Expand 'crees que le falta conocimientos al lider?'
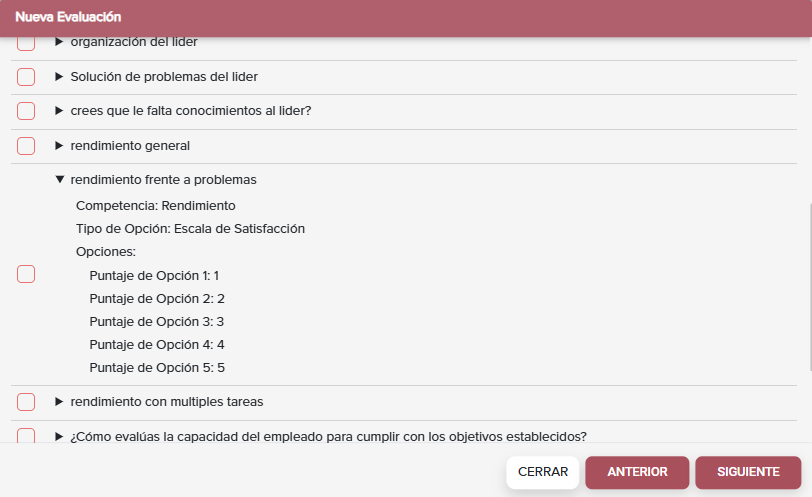Screen dimensions: 812x497 click(59, 111)
